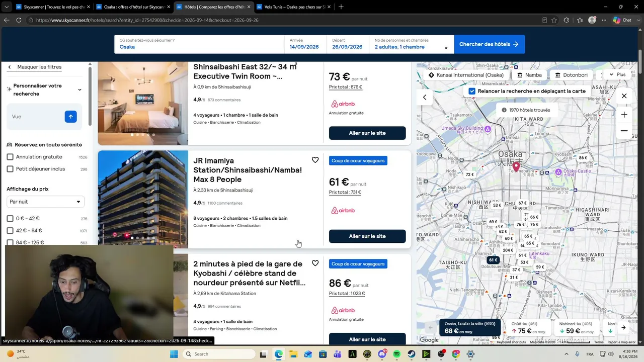The height and width of the screenshot is (362, 644).
Task: Open browser extensions menu
Action: 567,20
